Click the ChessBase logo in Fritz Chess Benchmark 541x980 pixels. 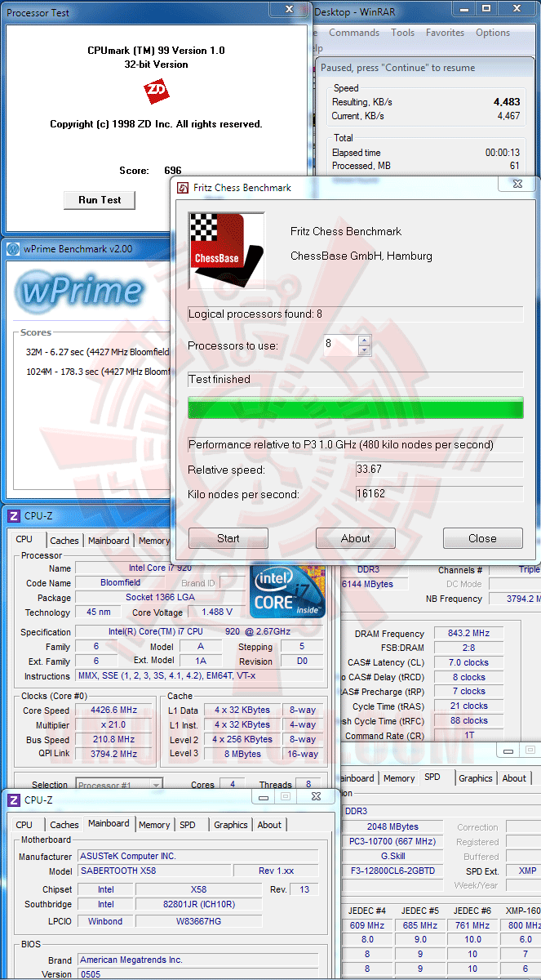[x=227, y=251]
